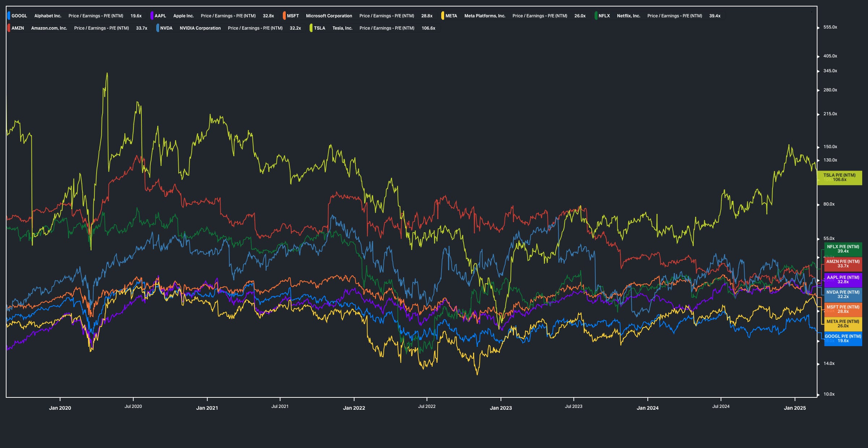This screenshot has height=448, width=868.
Task: Click the TSLA yellow-green legend color marker
Action: coord(311,28)
